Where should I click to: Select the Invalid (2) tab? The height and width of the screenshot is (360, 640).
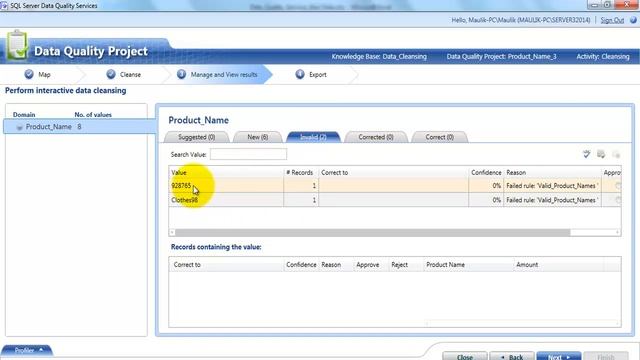coord(313,137)
